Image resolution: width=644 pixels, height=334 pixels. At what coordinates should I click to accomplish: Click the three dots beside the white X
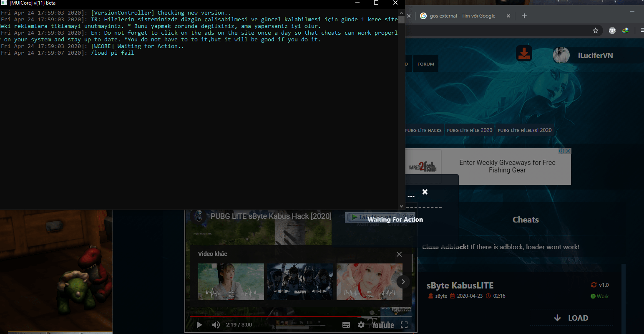click(x=411, y=196)
